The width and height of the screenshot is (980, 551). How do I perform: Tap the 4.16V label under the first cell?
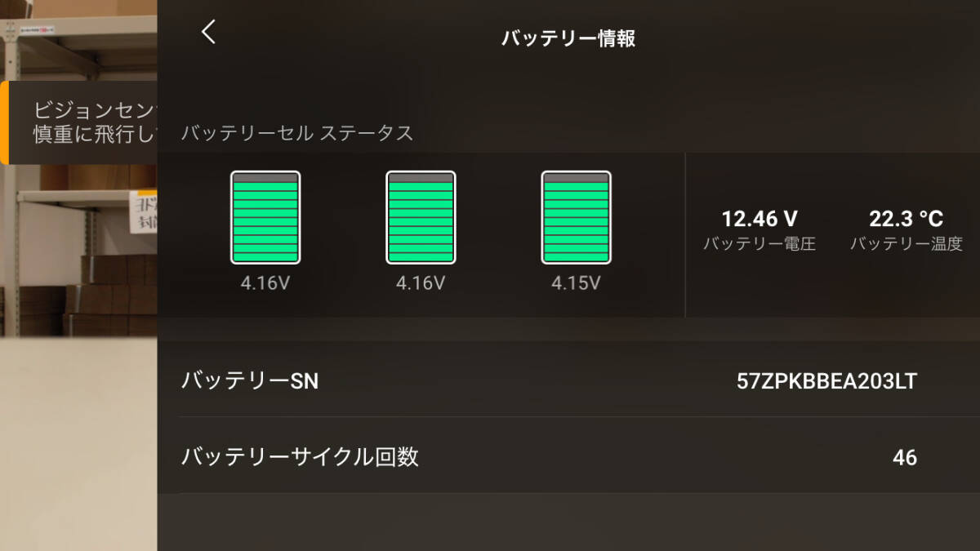pos(264,282)
